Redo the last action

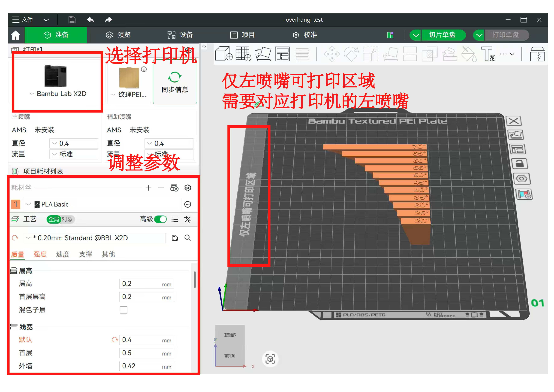point(109,20)
